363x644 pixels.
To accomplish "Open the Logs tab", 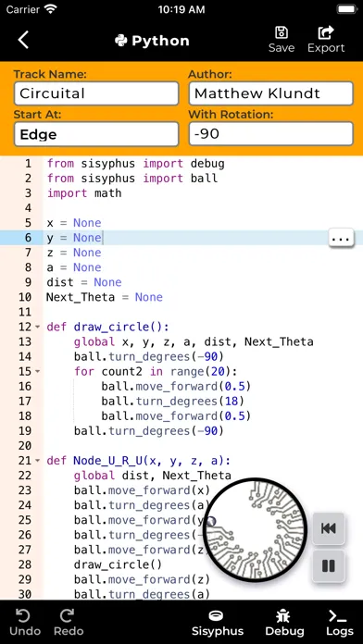I will (340, 622).
